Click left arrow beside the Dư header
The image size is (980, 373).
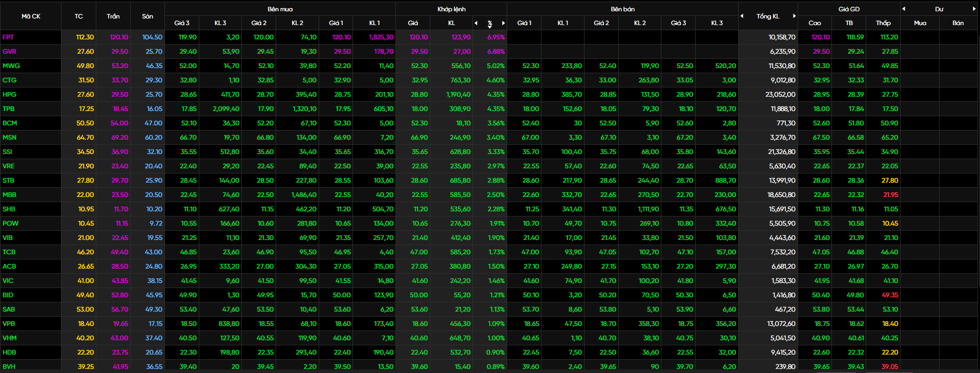tap(904, 9)
